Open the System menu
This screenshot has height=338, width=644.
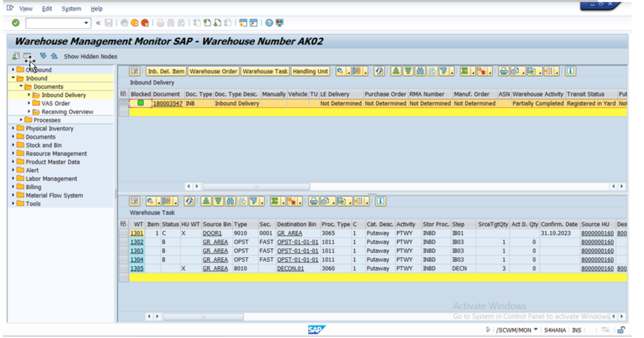71,9
